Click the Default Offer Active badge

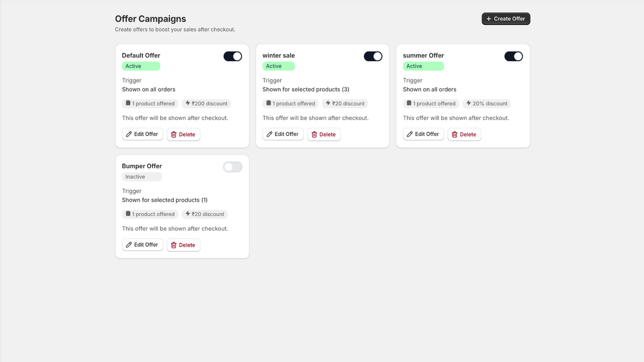(141, 66)
